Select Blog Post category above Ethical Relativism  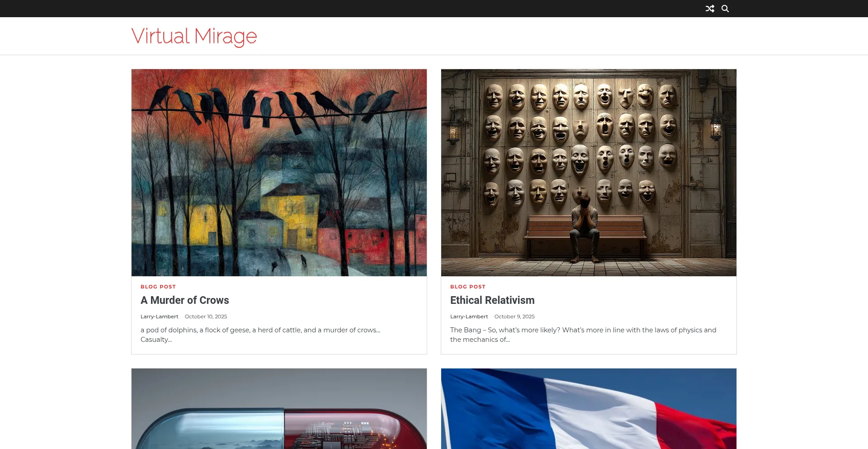(468, 287)
